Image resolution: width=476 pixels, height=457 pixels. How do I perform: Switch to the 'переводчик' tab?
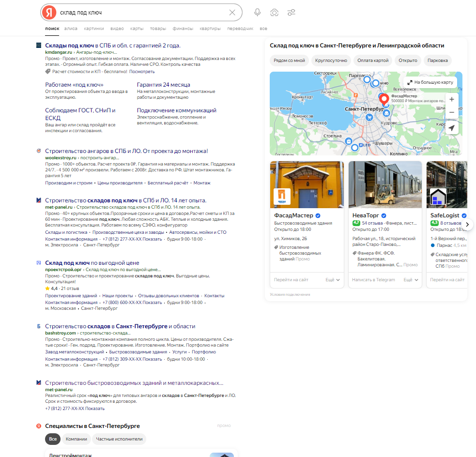240,29
